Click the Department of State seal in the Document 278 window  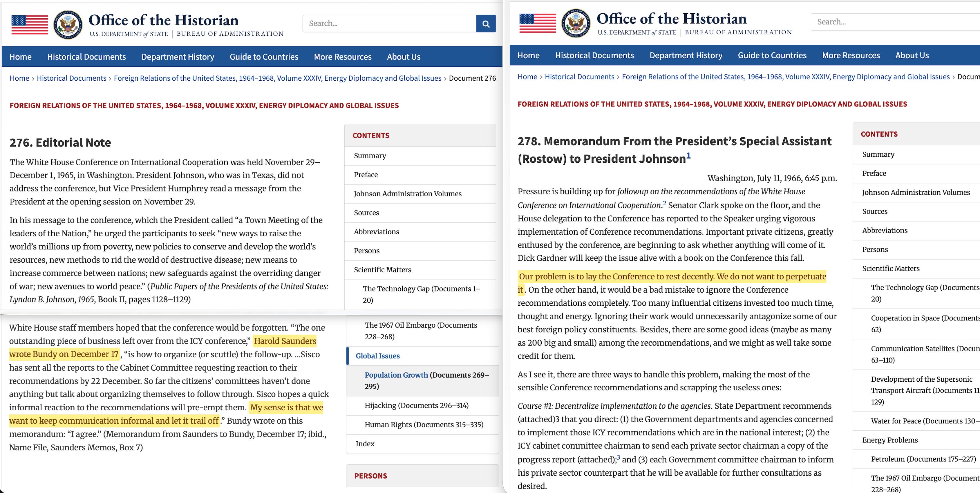576,23
